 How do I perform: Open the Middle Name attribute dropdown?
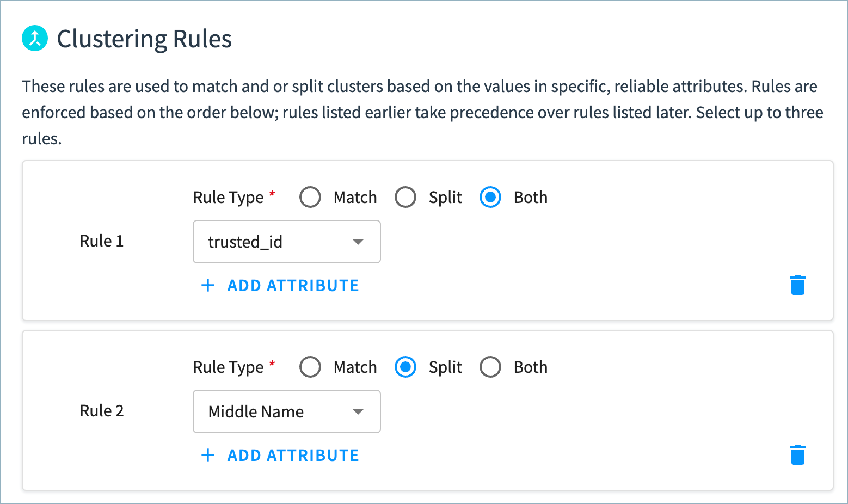pyautogui.click(x=287, y=411)
